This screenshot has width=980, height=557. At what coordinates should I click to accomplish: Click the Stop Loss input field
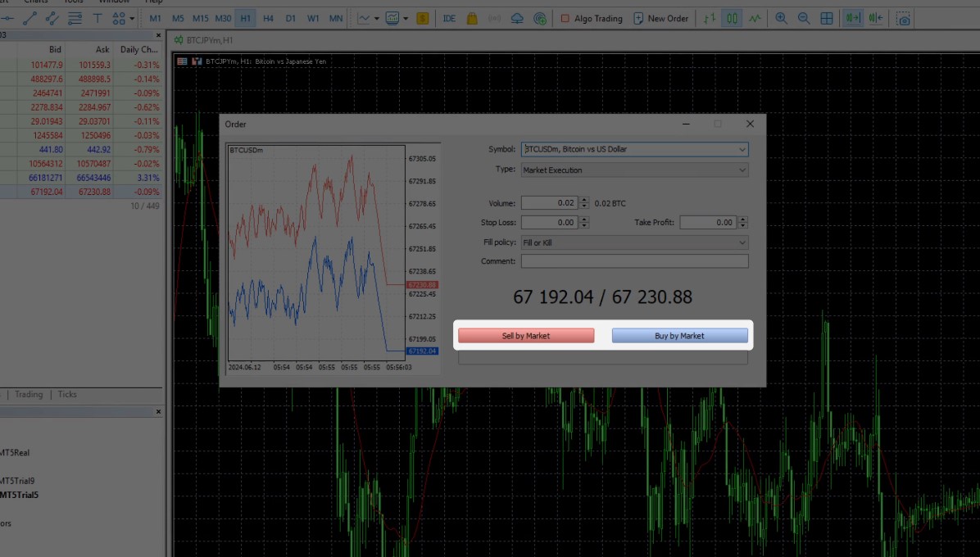tap(550, 222)
